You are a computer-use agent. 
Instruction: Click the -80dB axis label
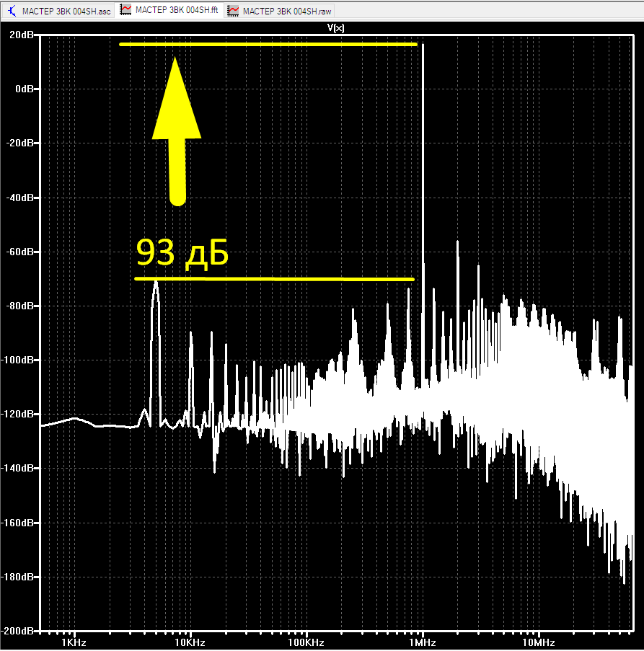20,306
